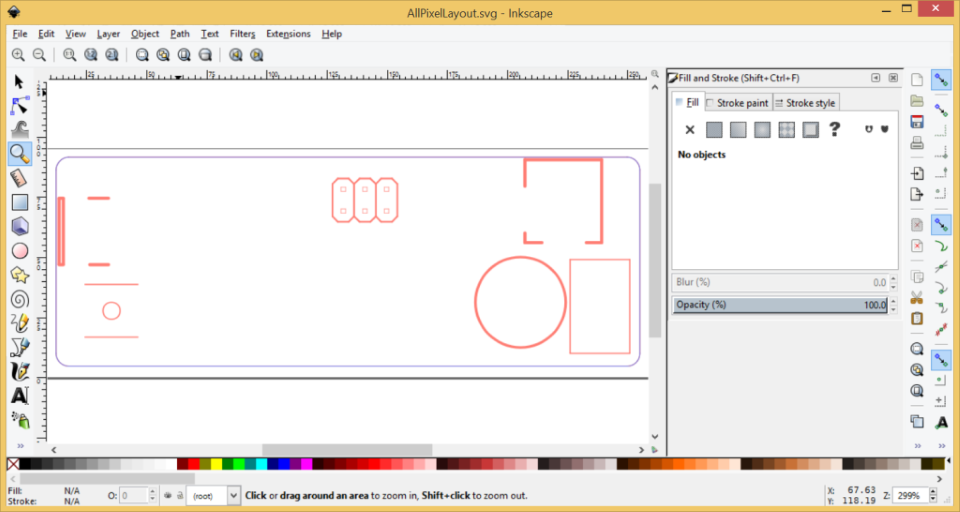Increase the Opacity (%) stepper in panel
Image resolution: width=960 pixels, height=512 pixels.
coord(893,301)
